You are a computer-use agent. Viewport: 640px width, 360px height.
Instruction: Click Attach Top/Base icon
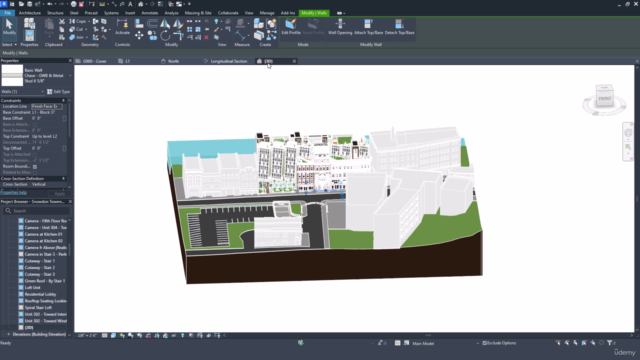(x=368, y=27)
